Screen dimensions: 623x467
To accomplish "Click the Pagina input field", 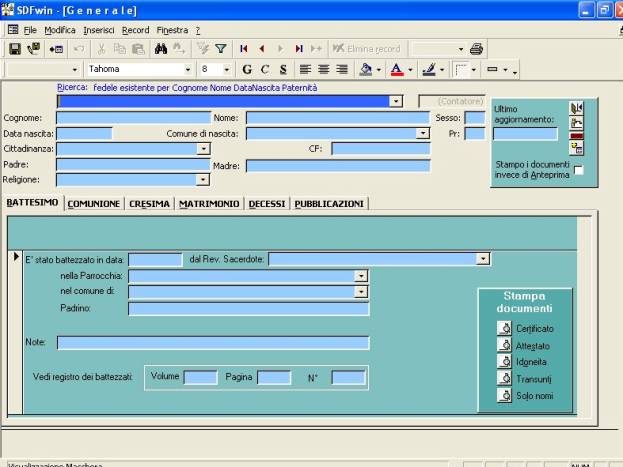I will (274, 377).
